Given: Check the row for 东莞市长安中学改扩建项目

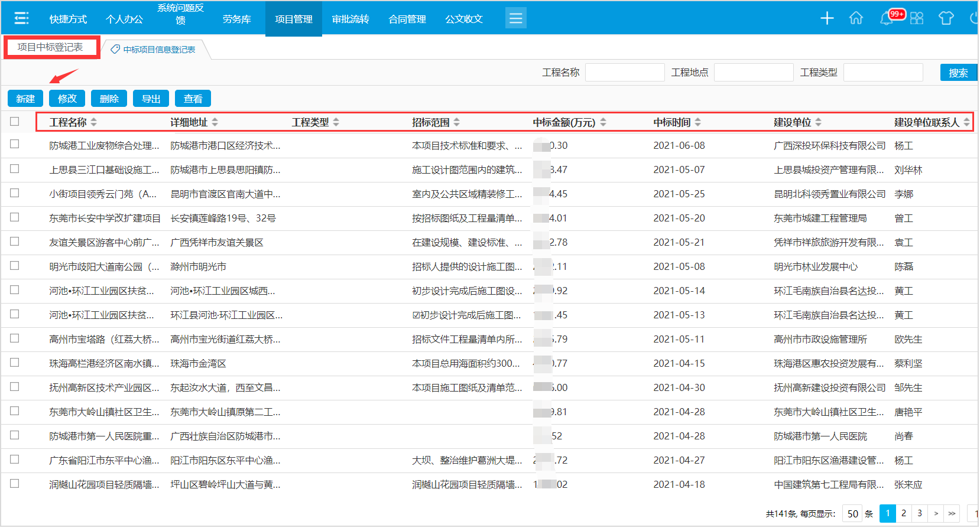Looking at the screenshot, I should pos(15,217).
